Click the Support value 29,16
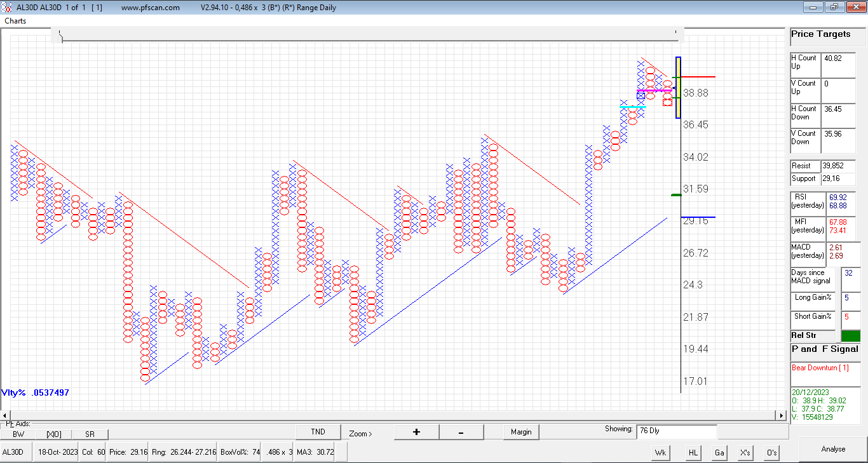The height and width of the screenshot is (463, 868). click(838, 178)
